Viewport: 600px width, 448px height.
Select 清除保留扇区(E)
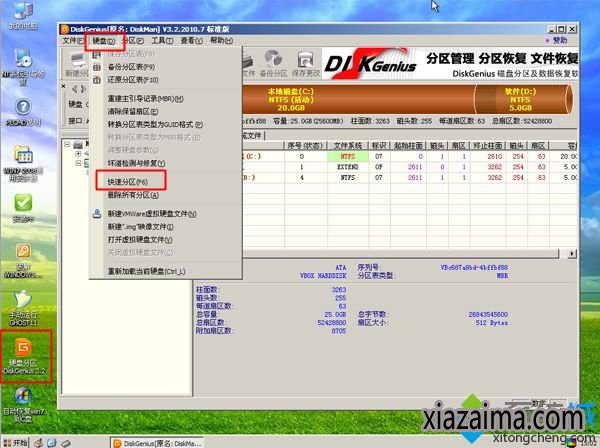(133, 112)
